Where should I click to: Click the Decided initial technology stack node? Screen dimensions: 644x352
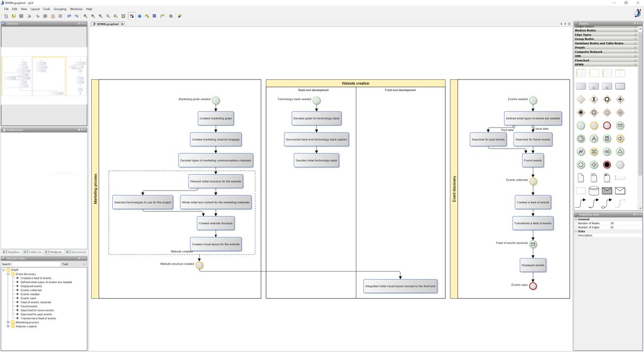pos(317,160)
